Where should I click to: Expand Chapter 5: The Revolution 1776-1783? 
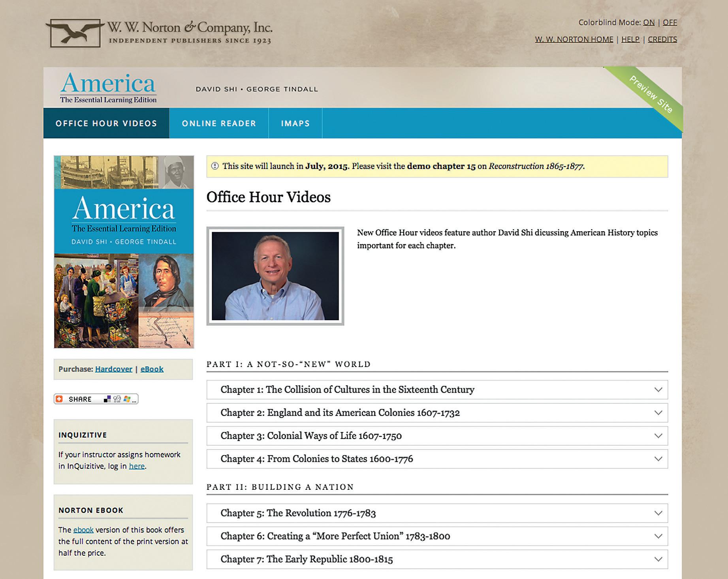(x=437, y=513)
